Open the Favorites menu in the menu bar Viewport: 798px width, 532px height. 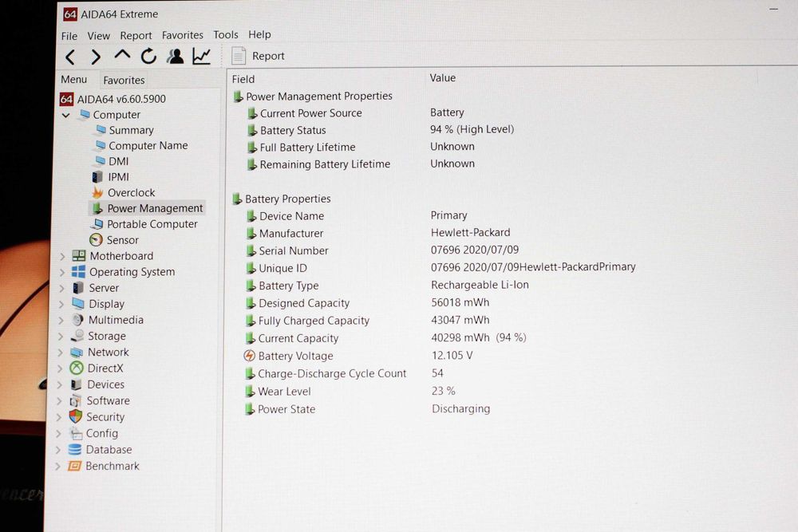tap(182, 35)
